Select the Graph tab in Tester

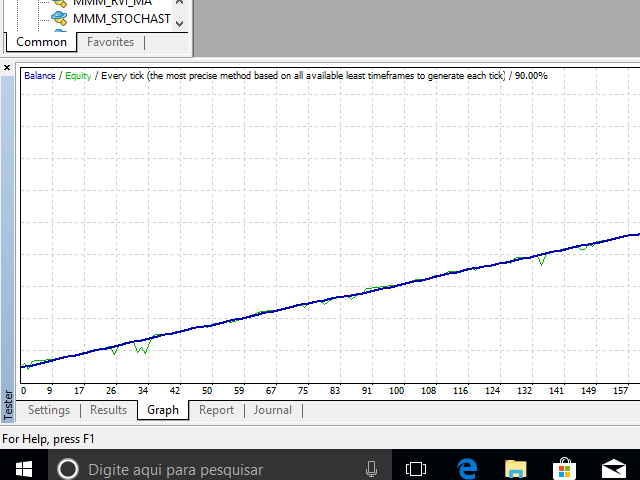coord(163,410)
